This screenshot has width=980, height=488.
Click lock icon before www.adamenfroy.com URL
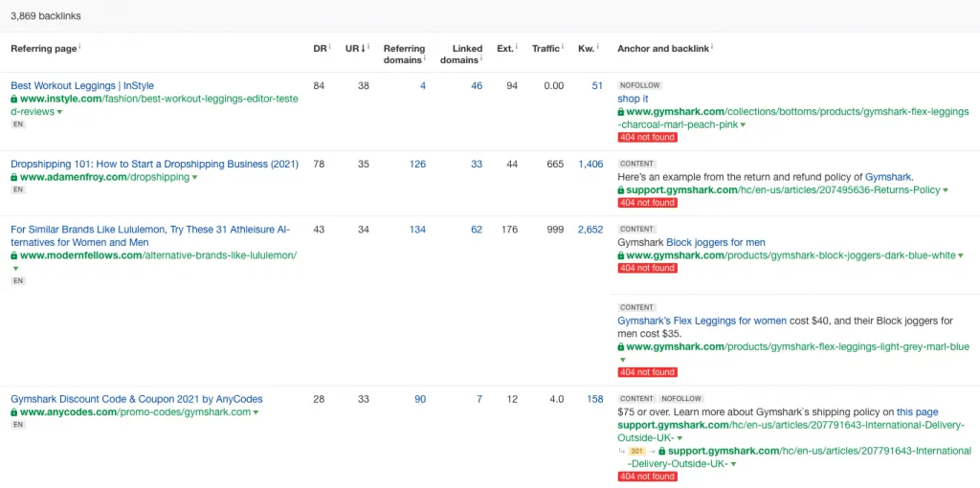[14, 177]
